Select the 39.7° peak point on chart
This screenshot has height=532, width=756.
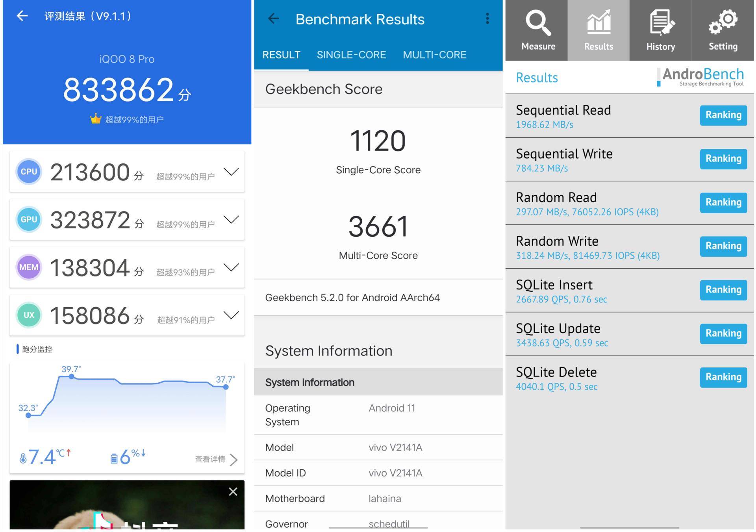point(71,376)
